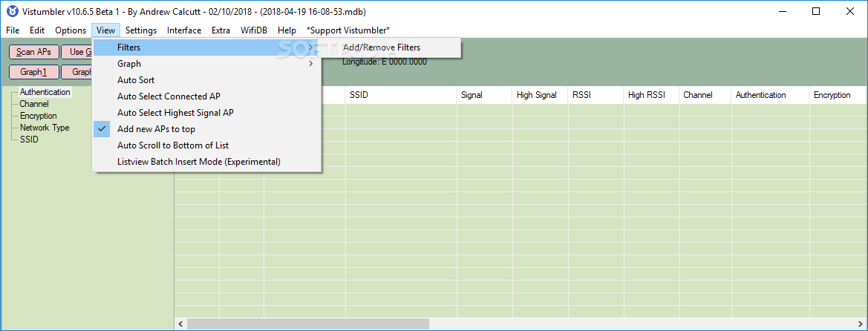This screenshot has width=868, height=331.
Task: Open the WifiDB menu
Action: point(254,30)
